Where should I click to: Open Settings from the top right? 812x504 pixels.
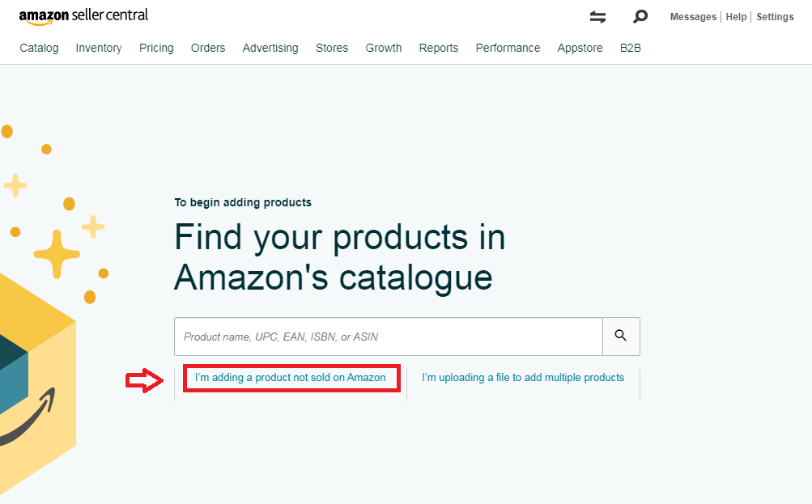(775, 17)
